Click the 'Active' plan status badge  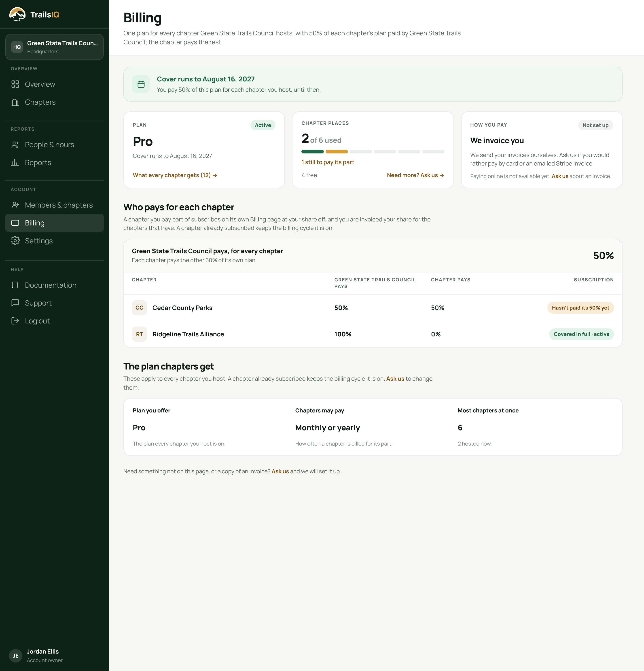(263, 125)
